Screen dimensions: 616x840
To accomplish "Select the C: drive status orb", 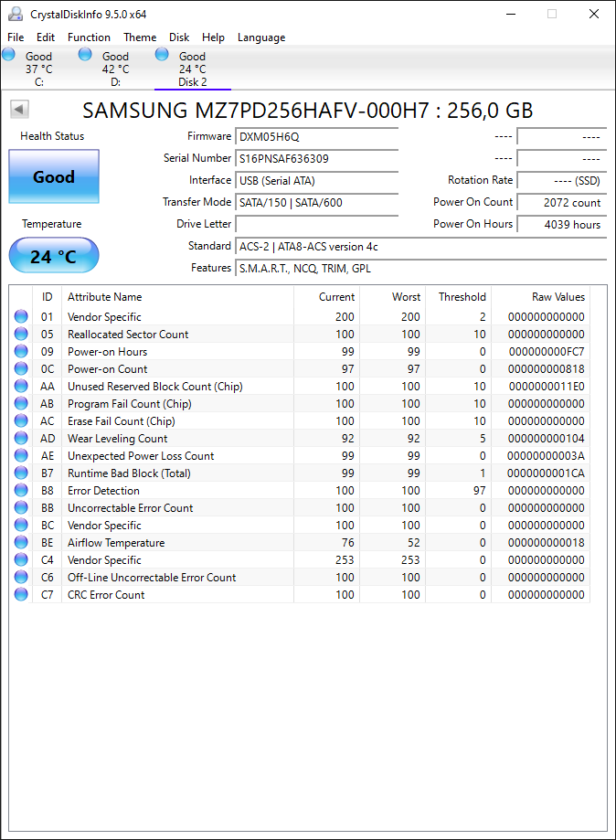I will 8,54.
